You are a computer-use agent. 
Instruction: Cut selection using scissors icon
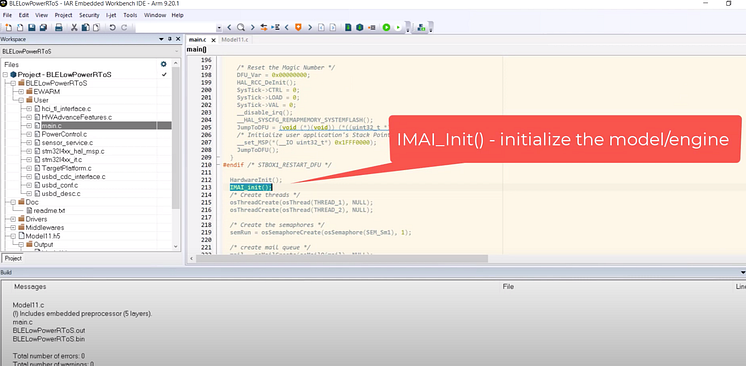[x=74, y=28]
